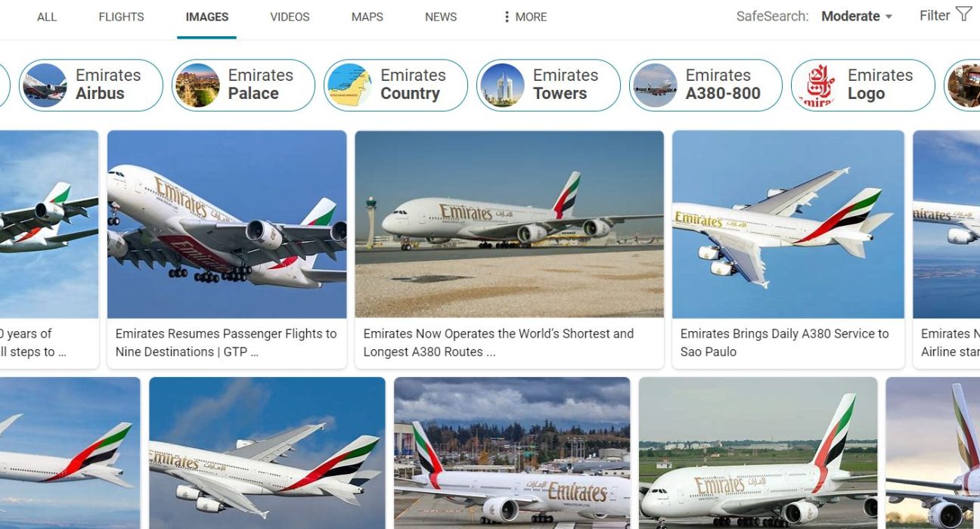The image size is (980, 529).
Task: Open the A380 on runway sand thumbnail
Action: [509, 224]
